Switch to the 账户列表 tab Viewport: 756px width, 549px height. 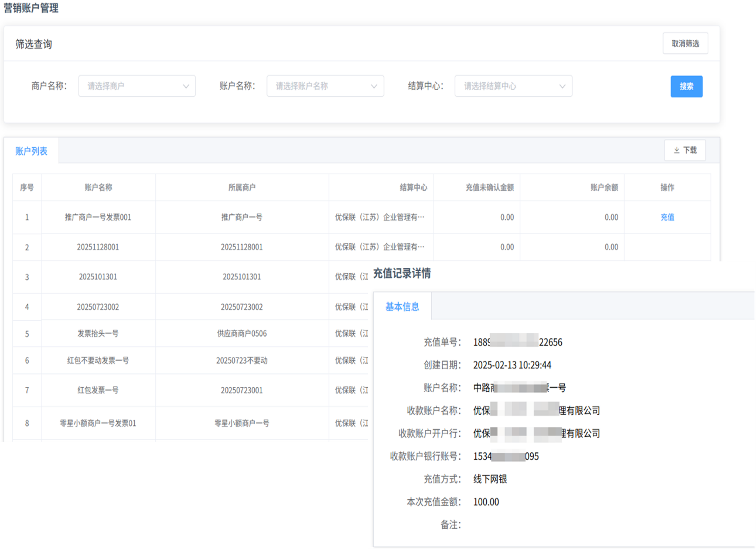[31, 151]
